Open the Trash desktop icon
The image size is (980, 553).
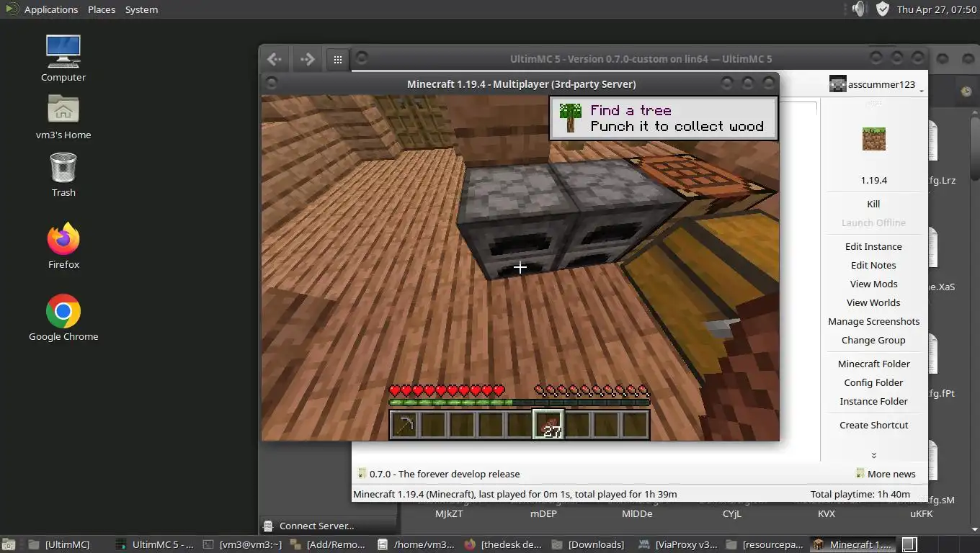coord(63,167)
